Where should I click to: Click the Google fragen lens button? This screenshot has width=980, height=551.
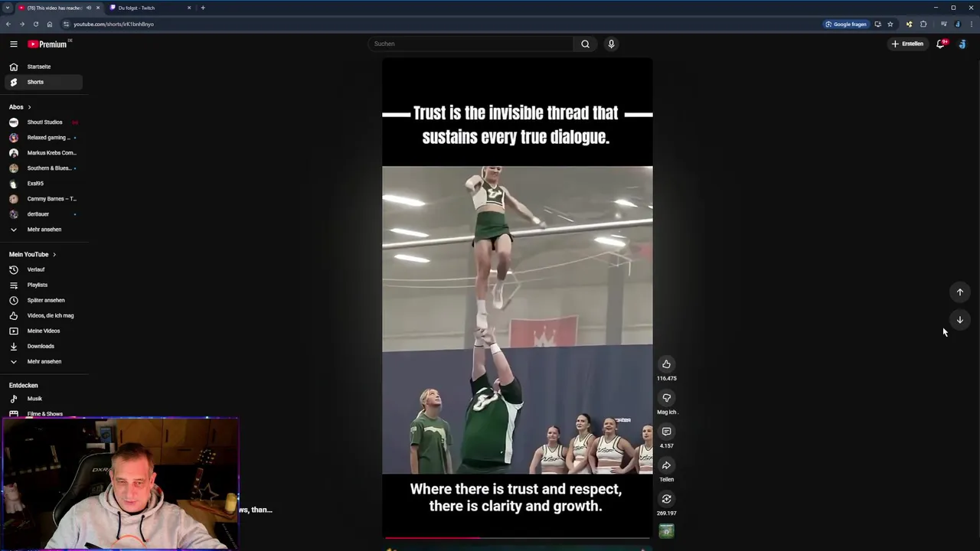(x=846, y=24)
